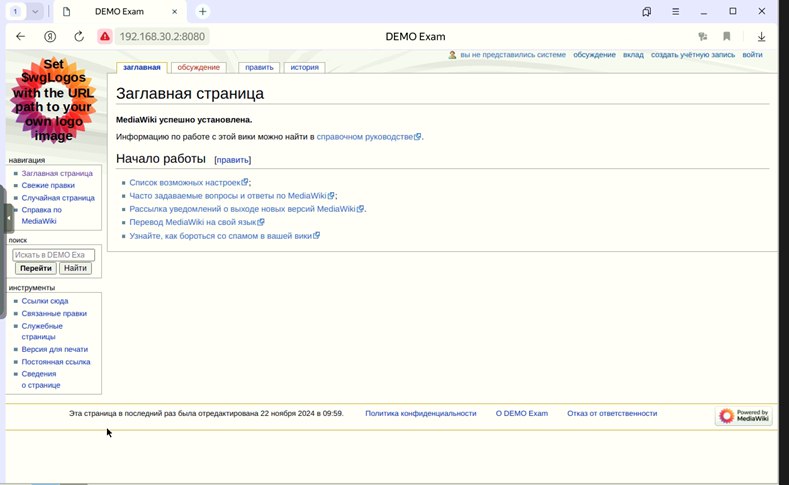
Task: Open "Свежие правки" sidebar link
Action: tap(48, 185)
